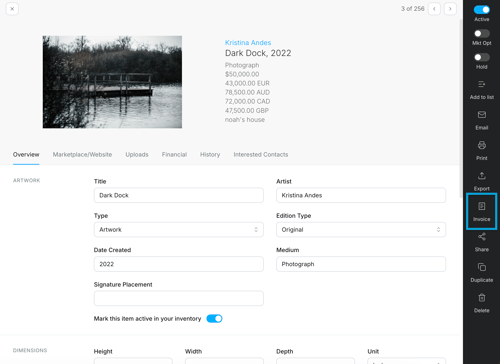Click the $50,000.00 price text
Image resolution: width=500 pixels, height=364 pixels.
pos(242,74)
